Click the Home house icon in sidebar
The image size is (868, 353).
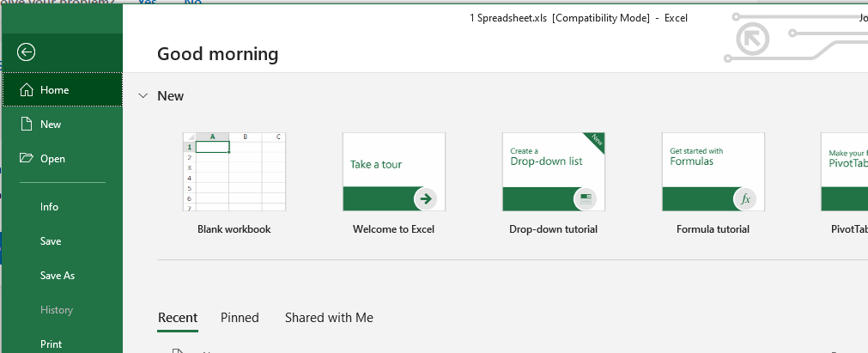tap(26, 90)
